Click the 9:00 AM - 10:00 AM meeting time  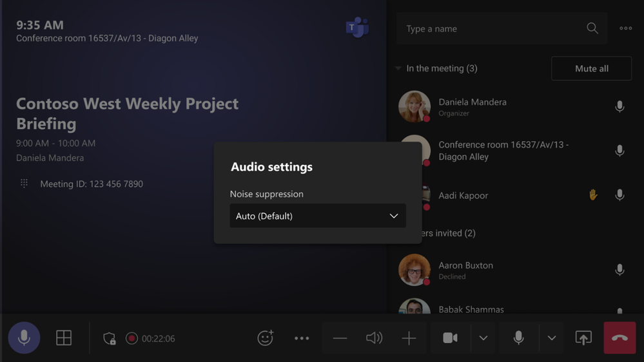point(56,143)
